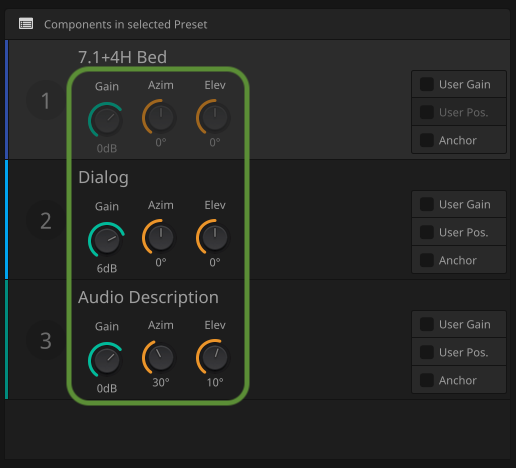
Task: Click the Audio Description Azim knob at 30°
Action: (161, 357)
